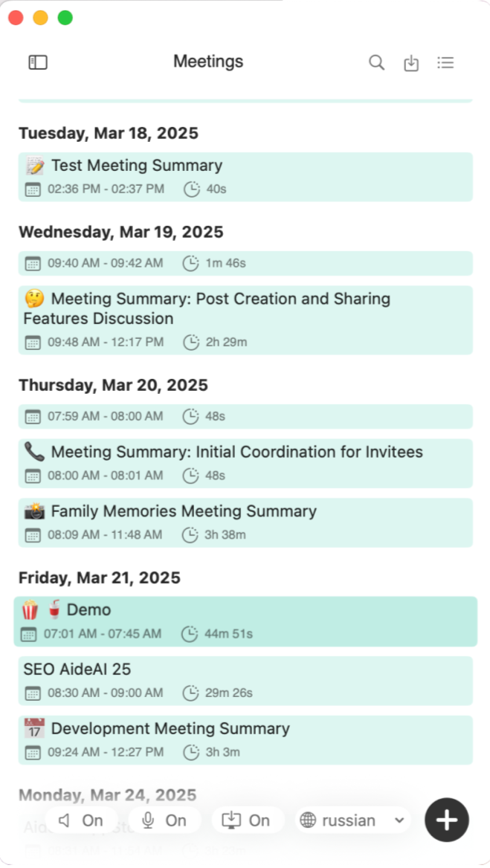Open Development Meeting Summary entry
Image resolution: width=490 pixels, height=868 pixels.
tap(245, 740)
